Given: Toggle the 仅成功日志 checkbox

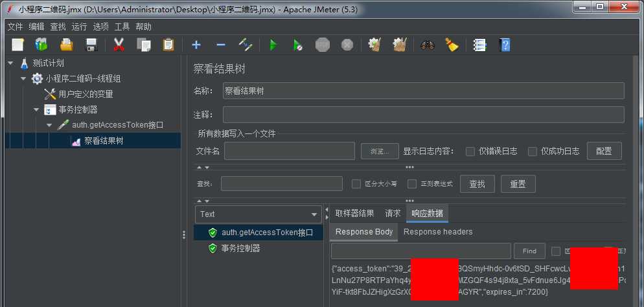Looking at the screenshot, I should pos(533,152).
